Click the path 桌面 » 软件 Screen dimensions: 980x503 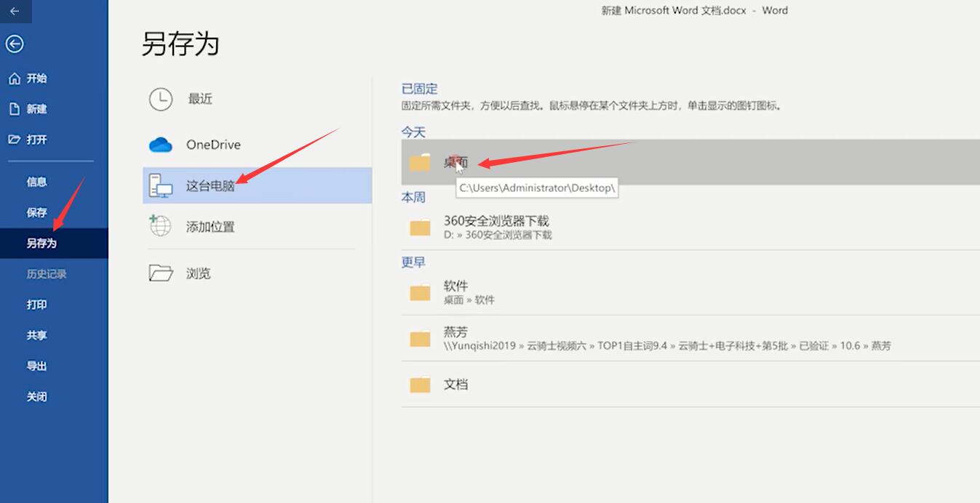(469, 299)
